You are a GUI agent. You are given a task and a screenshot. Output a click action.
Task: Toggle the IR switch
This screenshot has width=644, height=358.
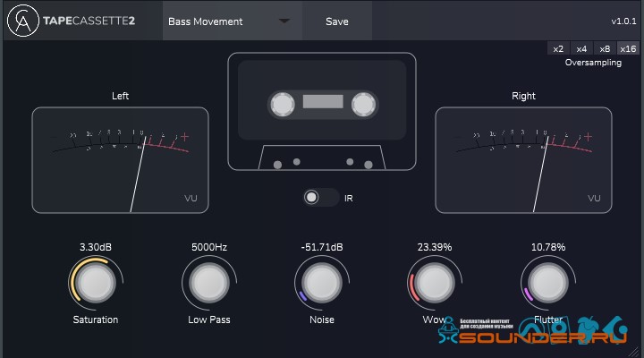point(321,198)
